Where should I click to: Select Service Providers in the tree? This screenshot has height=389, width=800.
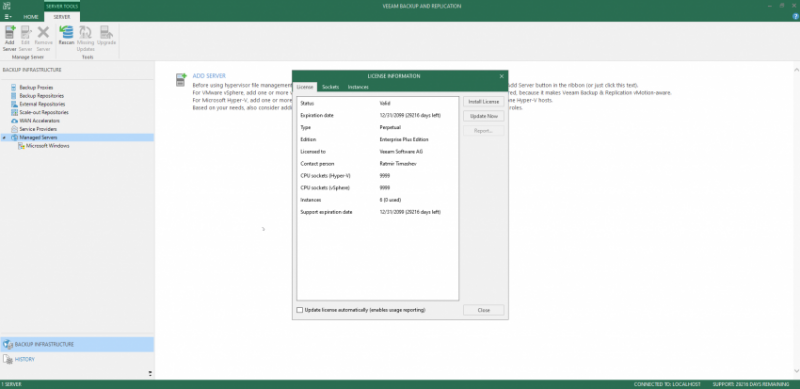click(x=38, y=129)
